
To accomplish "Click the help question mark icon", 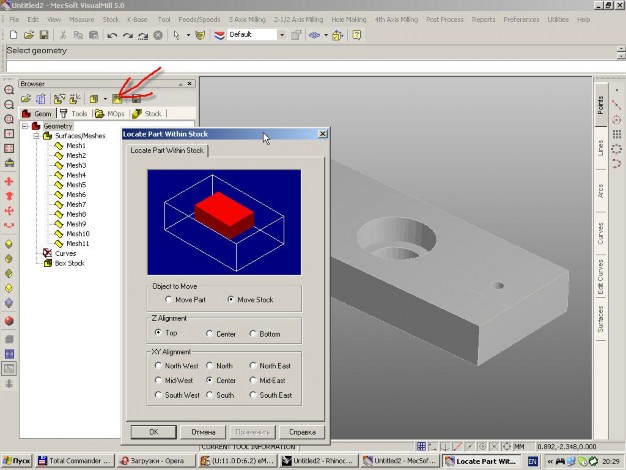I will click(357, 35).
